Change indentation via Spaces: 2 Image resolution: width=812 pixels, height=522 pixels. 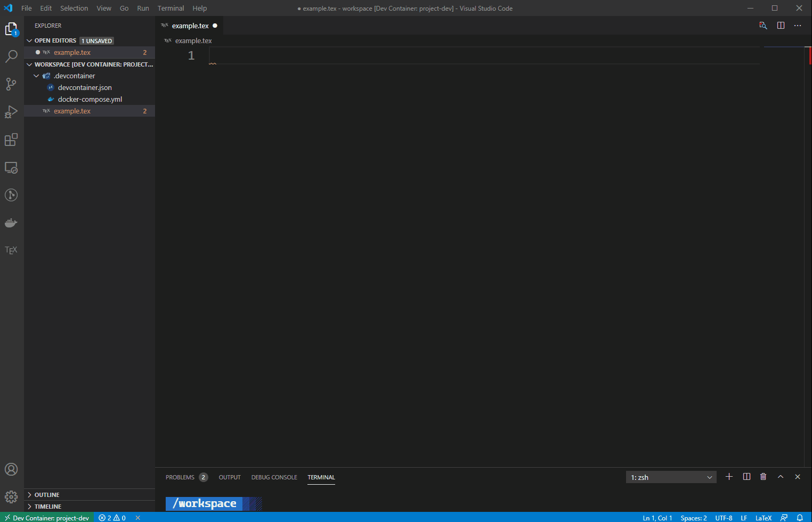point(694,518)
